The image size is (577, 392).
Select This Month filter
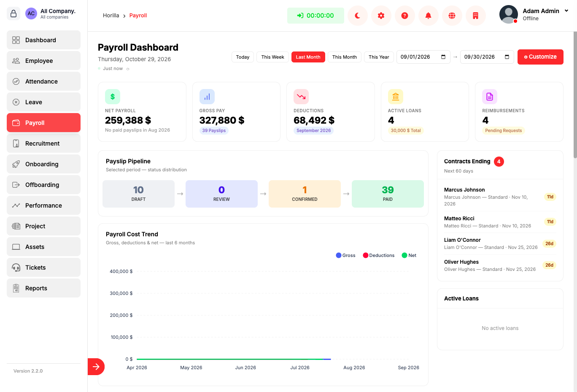344,57
